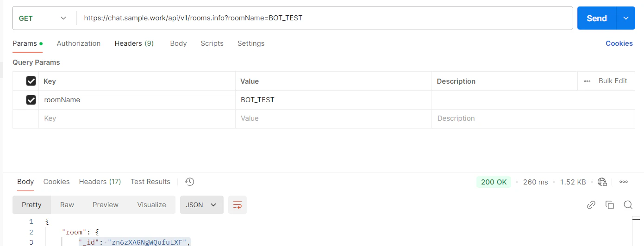Viewport: 644px width, 246px height.
Task: Click line number 2 in response gutter
Action: (31, 232)
